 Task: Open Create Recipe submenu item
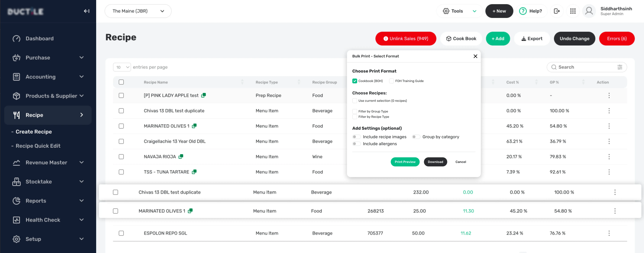pyautogui.click(x=34, y=132)
